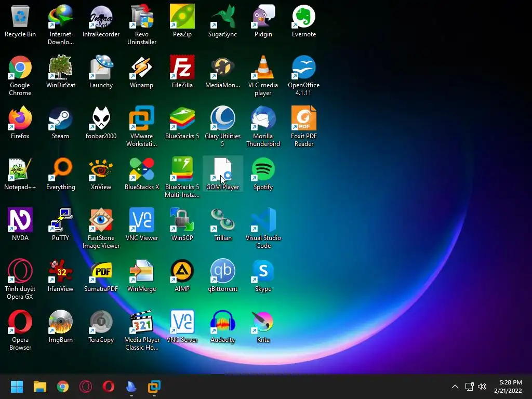The image size is (532, 399).
Task: Click the XnView desktop icon
Action: click(101, 169)
